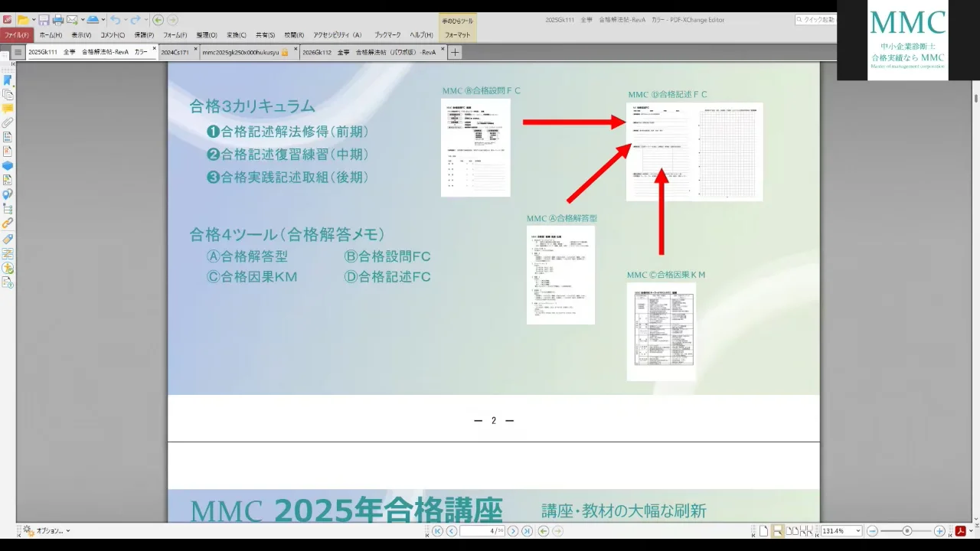Adjust the zoom slider handle
Viewport: 980px width, 551px height.
[x=906, y=531]
